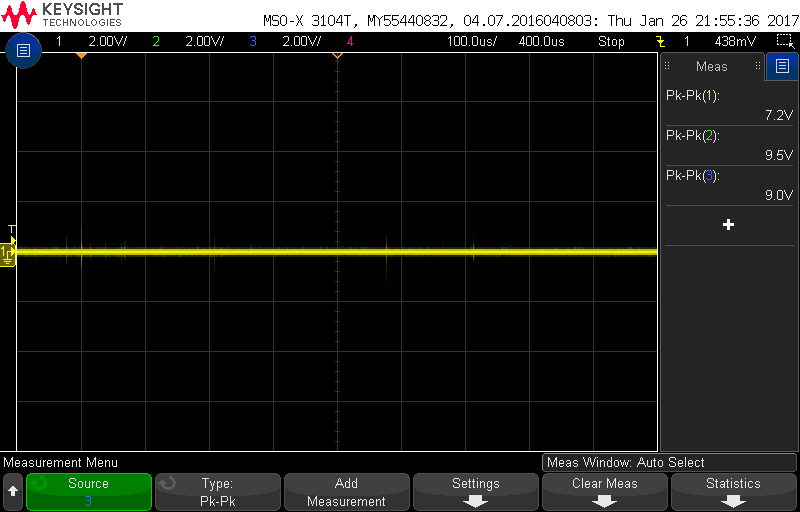Open sidebar menu icon beside Meas
Image resolution: width=800 pixels, height=512 pixels.
(x=782, y=66)
